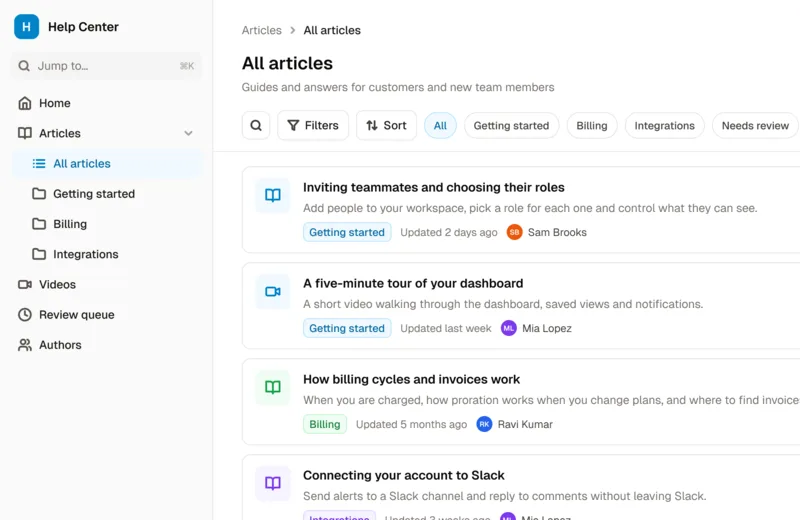Click the All articles page heading
This screenshot has width=800, height=520.
click(x=287, y=63)
